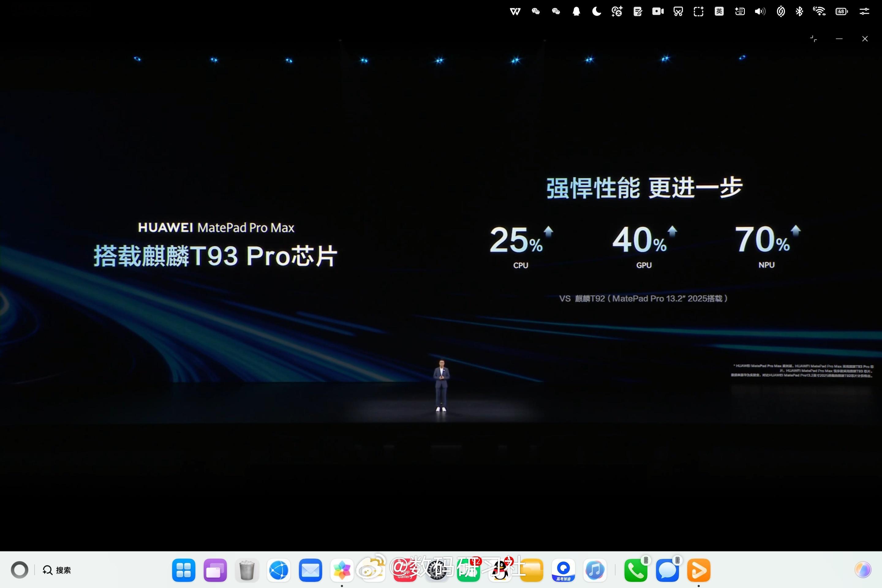Open the device link sync icon
The image size is (882, 588).
coord(781,12)
